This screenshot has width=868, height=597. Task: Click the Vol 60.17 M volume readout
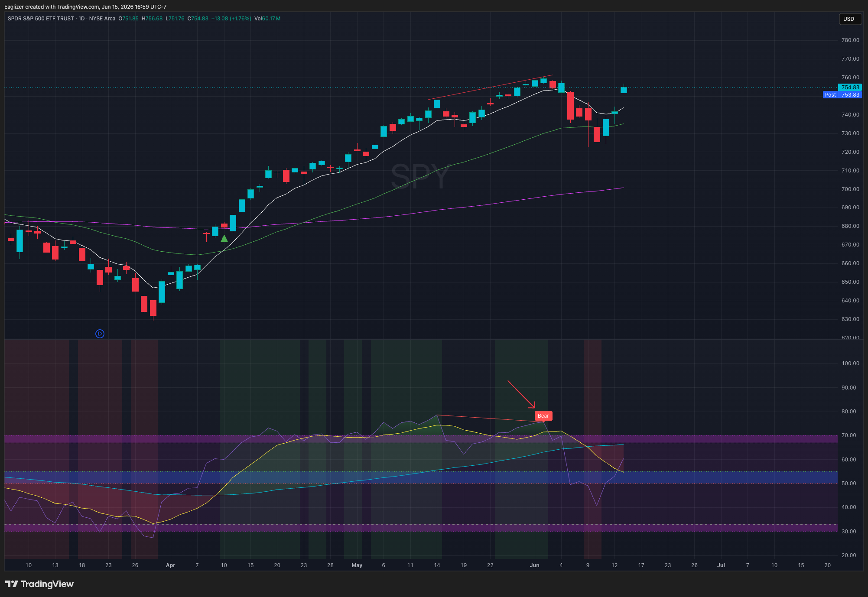pos(267,19)
